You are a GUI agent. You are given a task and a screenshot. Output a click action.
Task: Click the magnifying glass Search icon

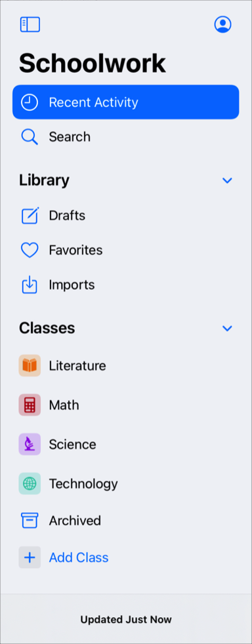coord(30,137)
